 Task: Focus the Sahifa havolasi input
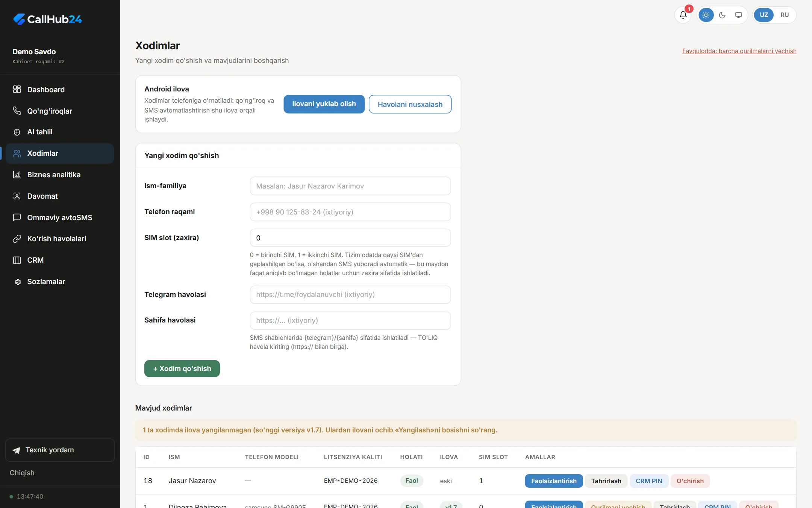(x=350, y=321)
